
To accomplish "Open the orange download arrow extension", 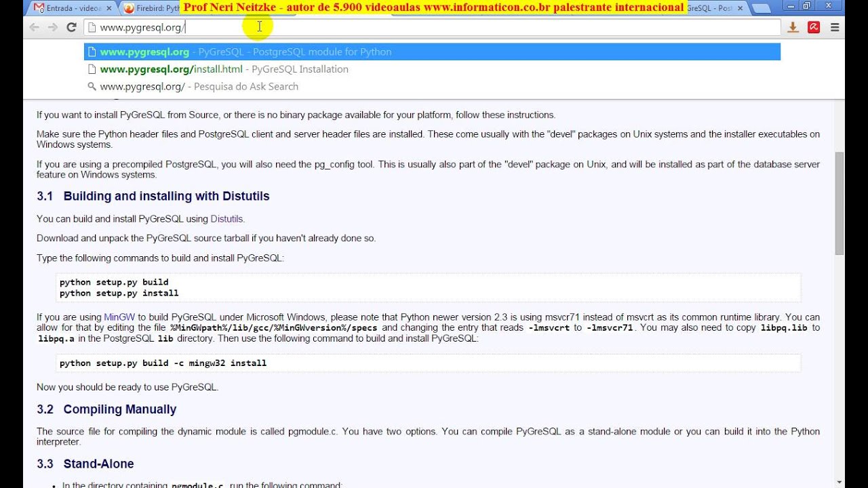I will (x=793, y=27).
